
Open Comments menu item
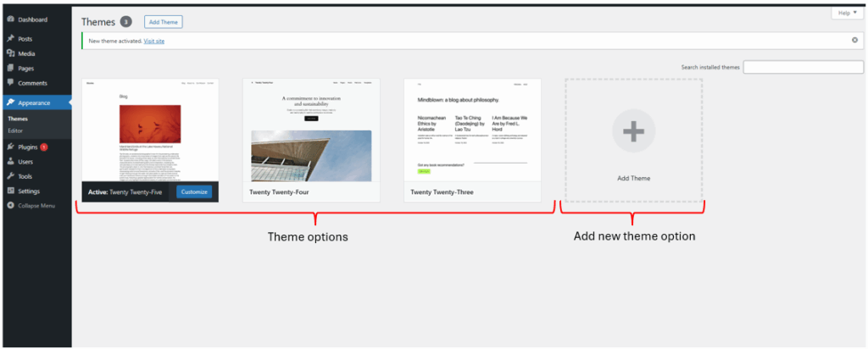[36, 83]
